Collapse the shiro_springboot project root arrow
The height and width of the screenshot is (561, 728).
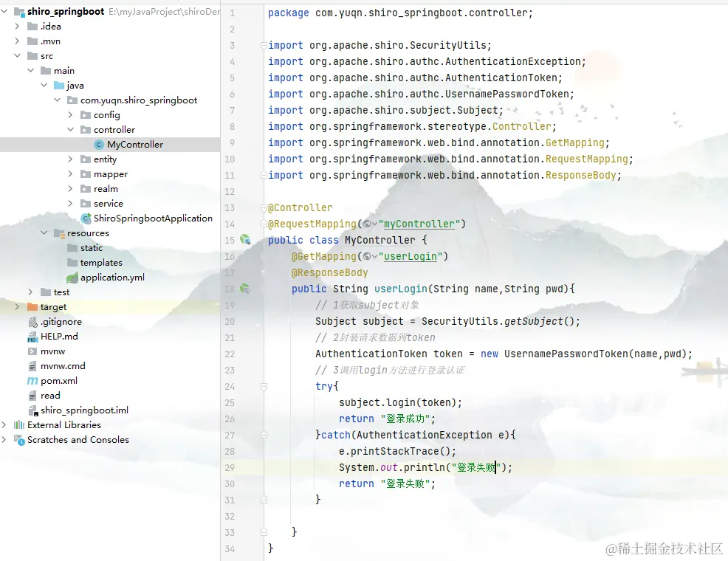pos(4,11)
